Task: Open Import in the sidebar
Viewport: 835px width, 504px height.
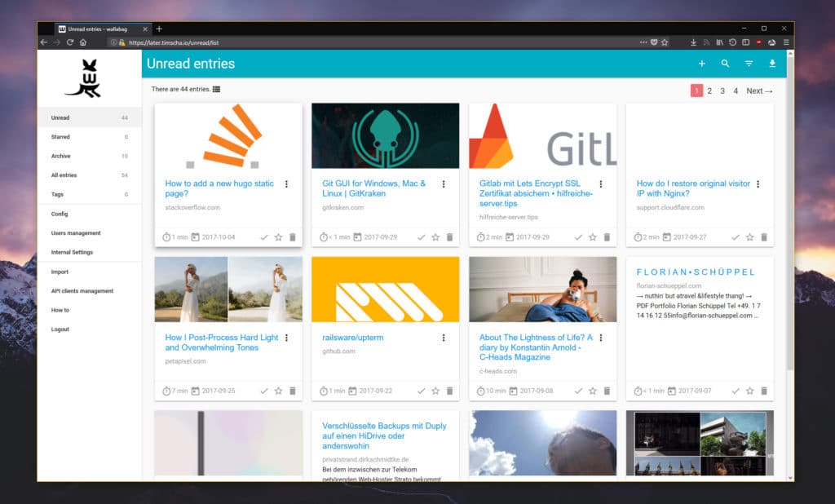Action: click(90, 272)
